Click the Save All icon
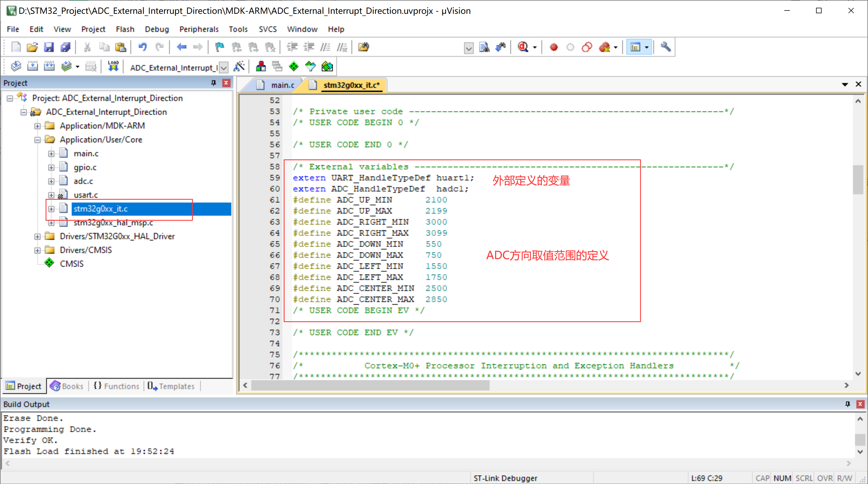Screen dimensions: 868x484 65,47
